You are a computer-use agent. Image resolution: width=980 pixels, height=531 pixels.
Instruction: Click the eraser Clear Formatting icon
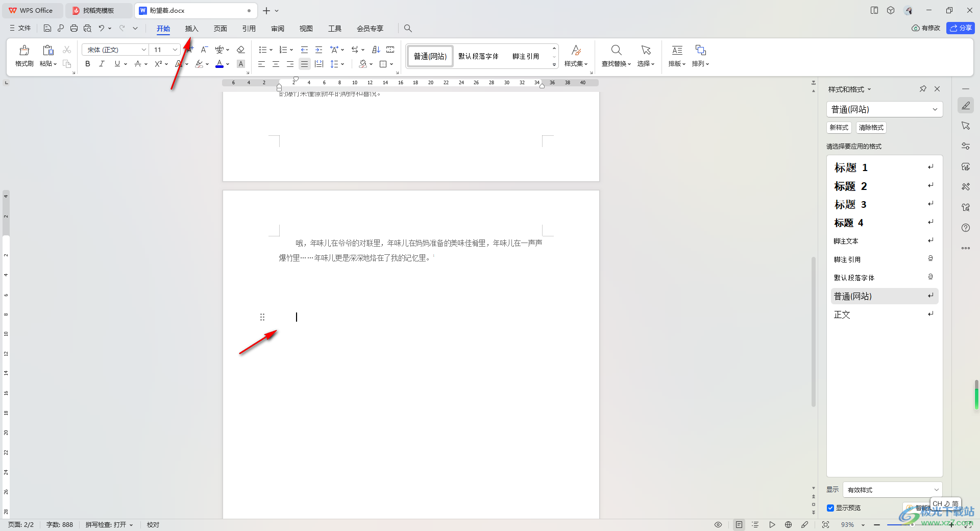tap(241, 50)
